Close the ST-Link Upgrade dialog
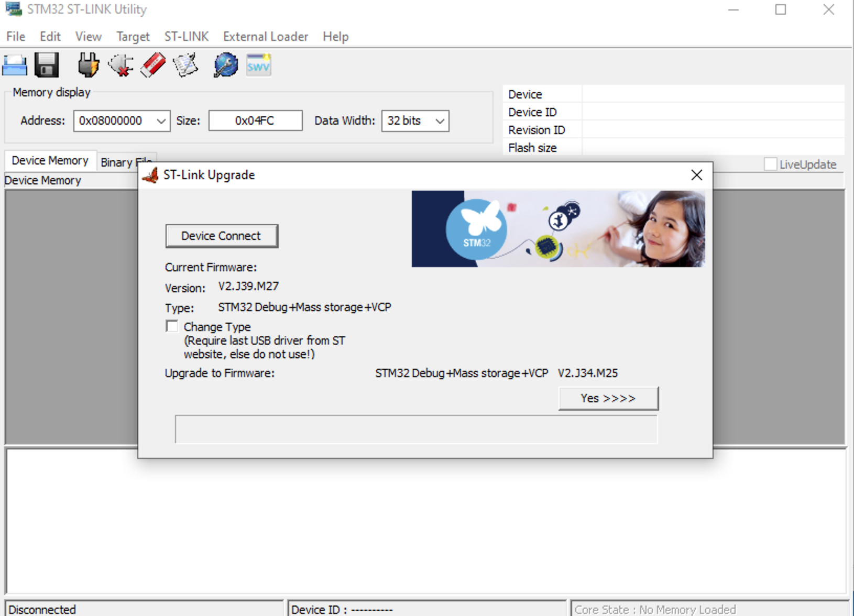 pos(696,175)
